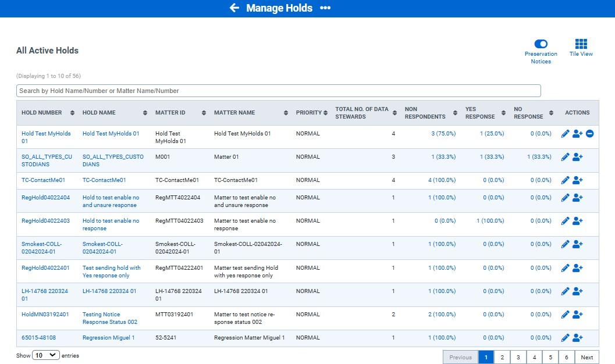Edit the HoldMN03192401 hold
Image resolution: width=615 pixels, height=364 pixels.
click(x=565, y=315)
